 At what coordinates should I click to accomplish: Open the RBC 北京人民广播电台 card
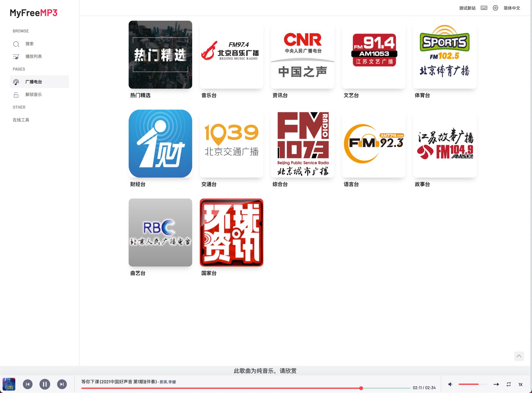160,232
